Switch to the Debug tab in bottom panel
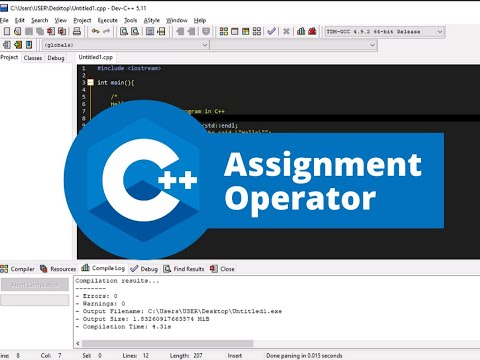 (144, 269)
